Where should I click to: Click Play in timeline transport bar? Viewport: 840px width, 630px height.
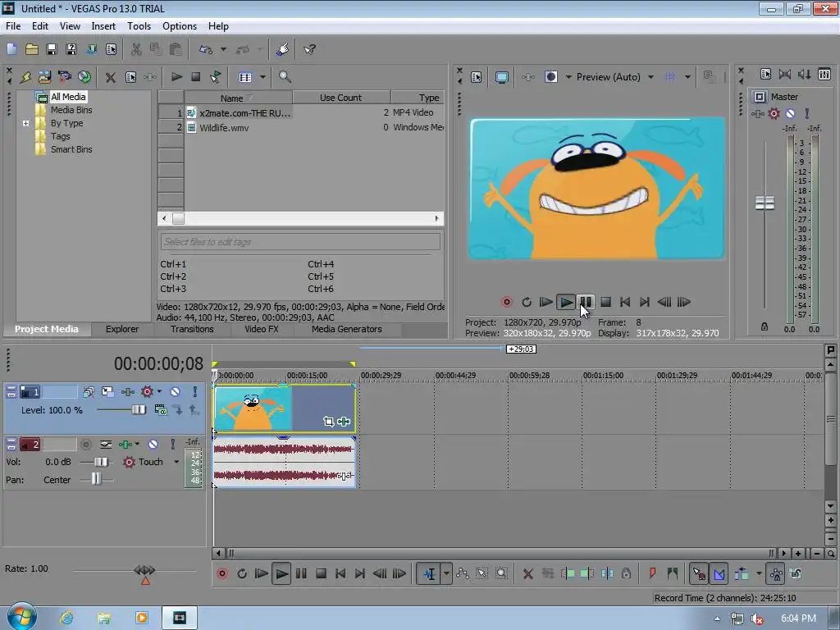pyautogui.click(x=281, y=573)
